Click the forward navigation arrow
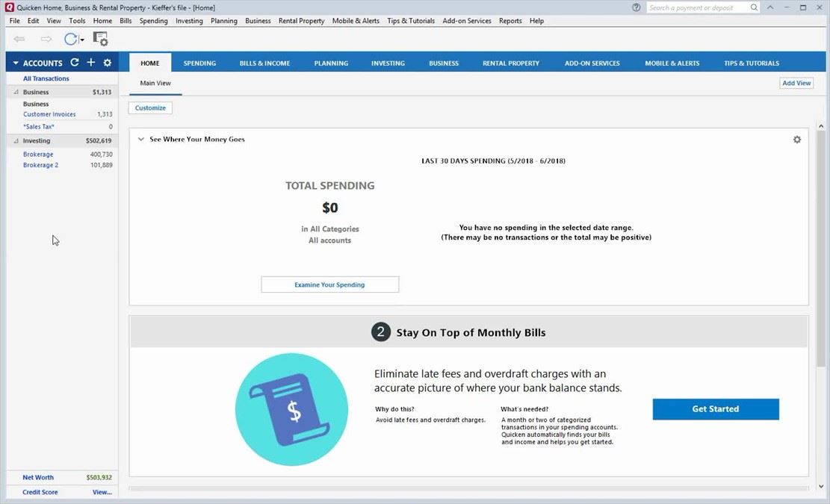830x504 pixels. click(x=46, y=39)
